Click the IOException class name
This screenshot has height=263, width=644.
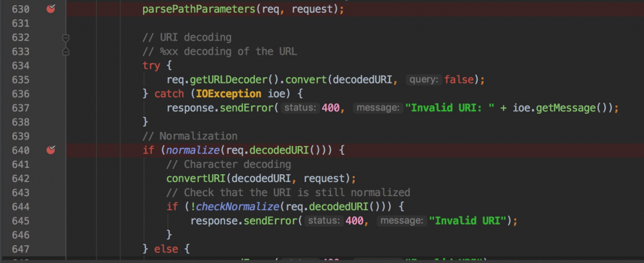[229, 94]
